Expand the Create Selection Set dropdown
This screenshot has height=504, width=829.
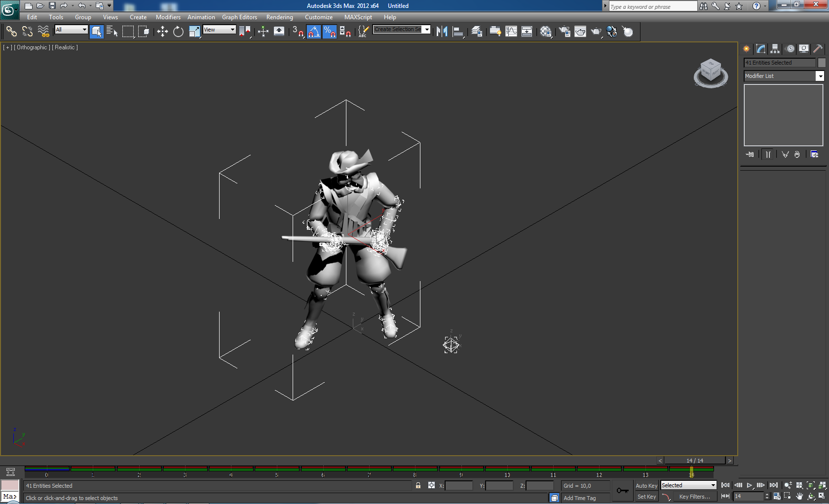427,30
